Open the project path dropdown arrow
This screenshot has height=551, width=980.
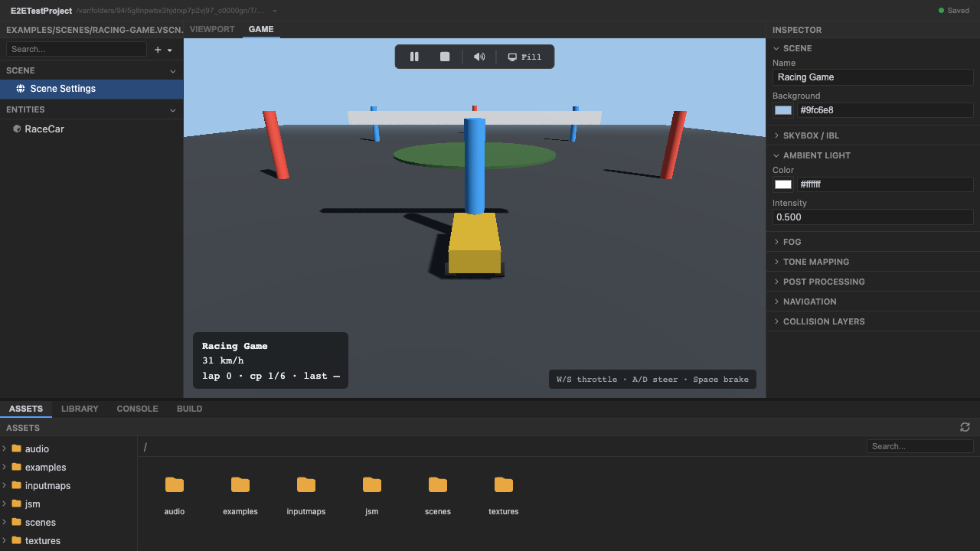pos(275,11)
